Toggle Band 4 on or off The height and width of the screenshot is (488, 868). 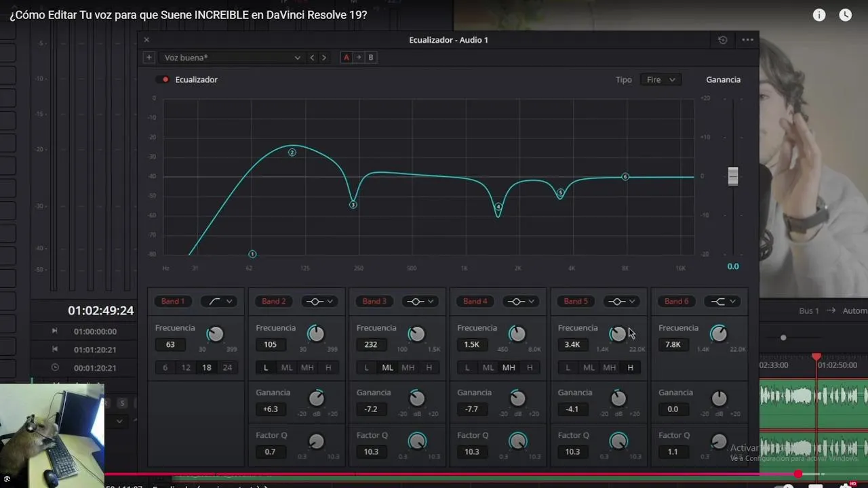click(x=475, y=301)
